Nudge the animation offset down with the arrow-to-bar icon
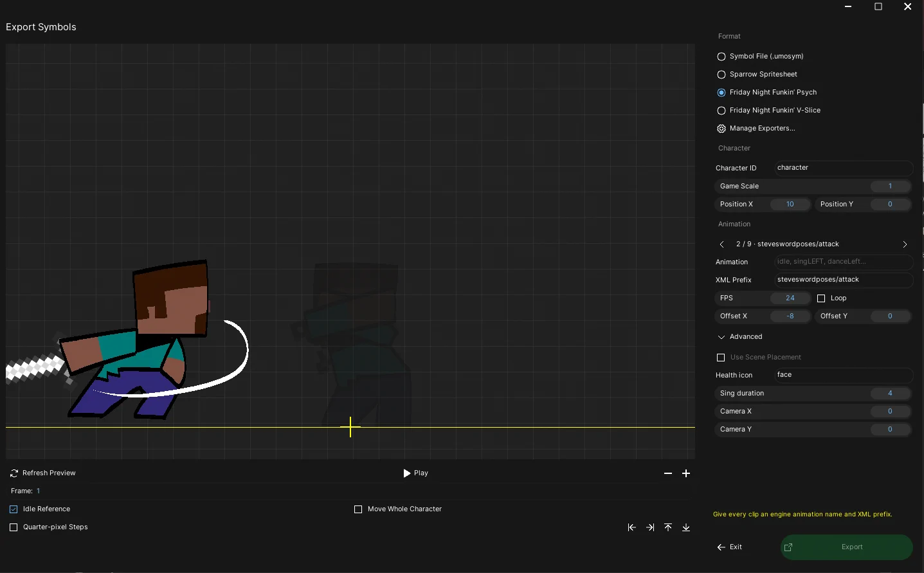The height and width of the screenshot is (573, 924). (686, 527)
